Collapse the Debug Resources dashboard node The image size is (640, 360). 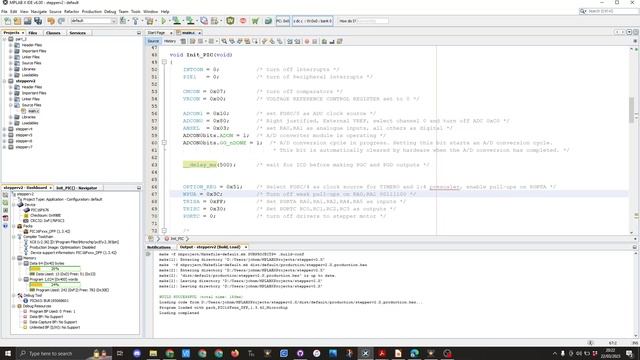click(x=14, y=306)
